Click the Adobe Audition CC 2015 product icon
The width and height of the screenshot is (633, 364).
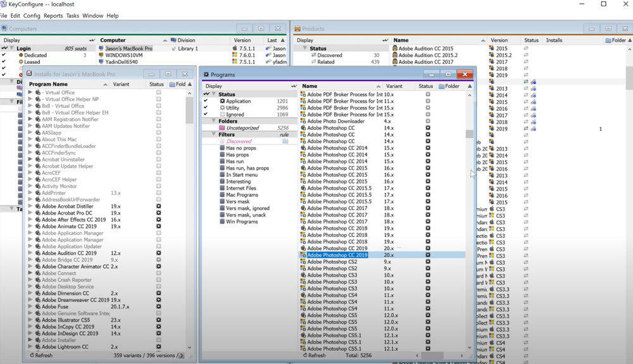(395, 48)
